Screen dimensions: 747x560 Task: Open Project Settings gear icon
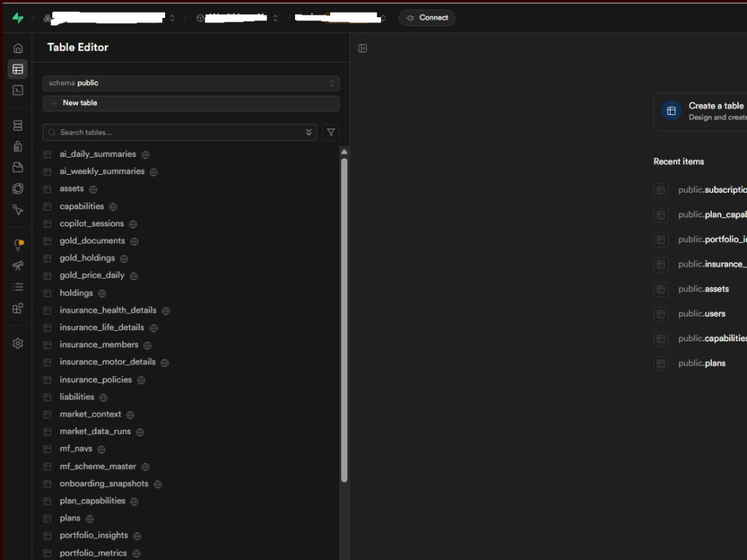pyautogui.click(x=18, y=343)
